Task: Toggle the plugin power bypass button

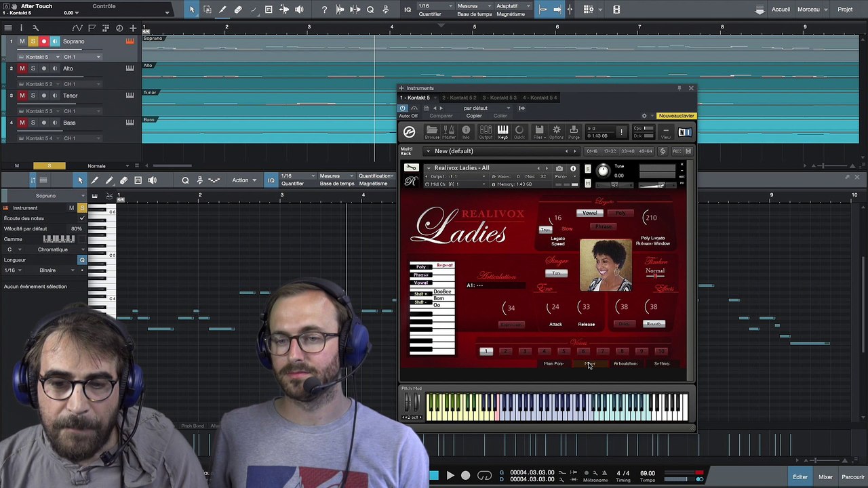Action: tap(403, 108)
